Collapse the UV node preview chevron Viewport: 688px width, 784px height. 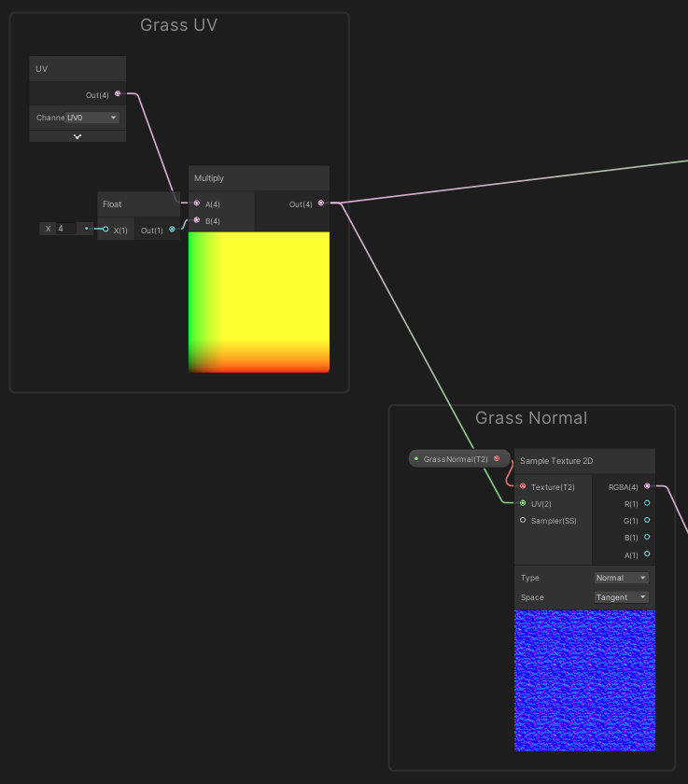pyautogui.click(x=77, y=136)
